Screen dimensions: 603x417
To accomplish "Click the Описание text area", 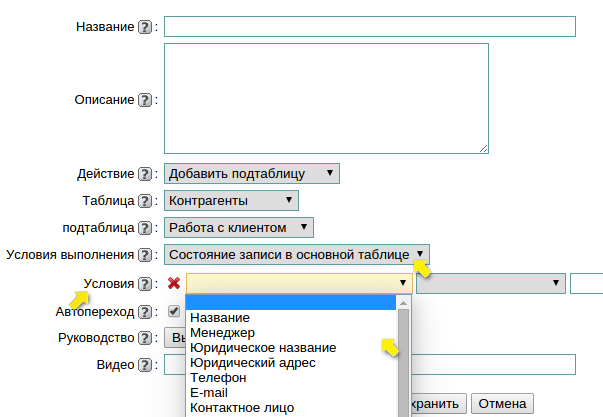I will [326, 98].
